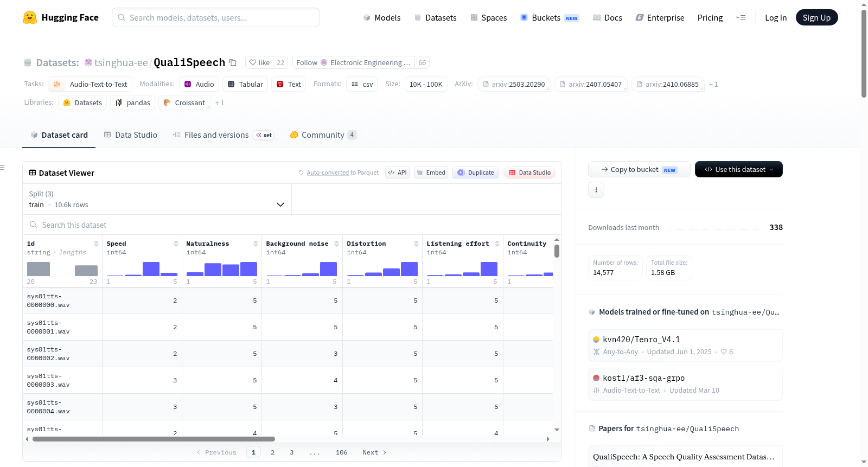This screenshot has height=467, width=868.
Task: Sort by the Speed column
Action: [176, 244]
